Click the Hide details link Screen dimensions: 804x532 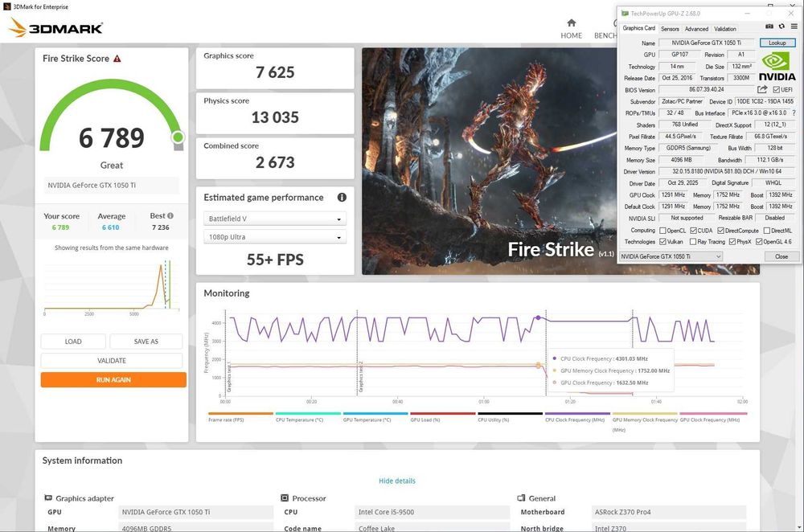click(x=397, y=481)
